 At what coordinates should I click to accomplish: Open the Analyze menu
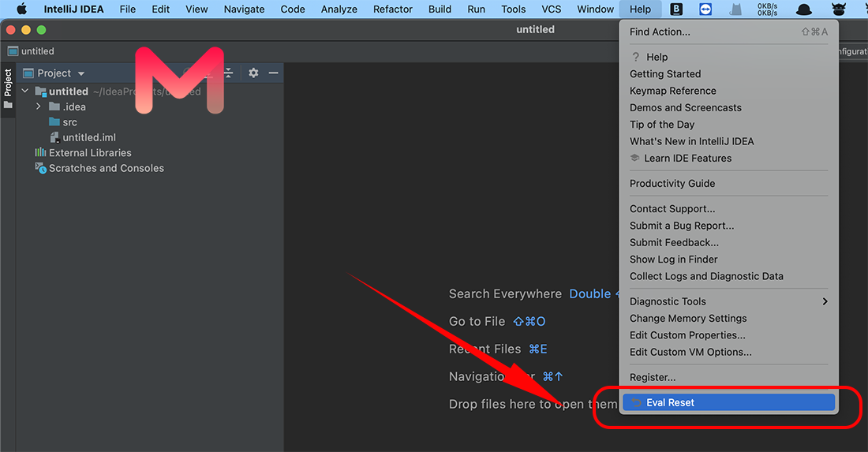[339, 9]
